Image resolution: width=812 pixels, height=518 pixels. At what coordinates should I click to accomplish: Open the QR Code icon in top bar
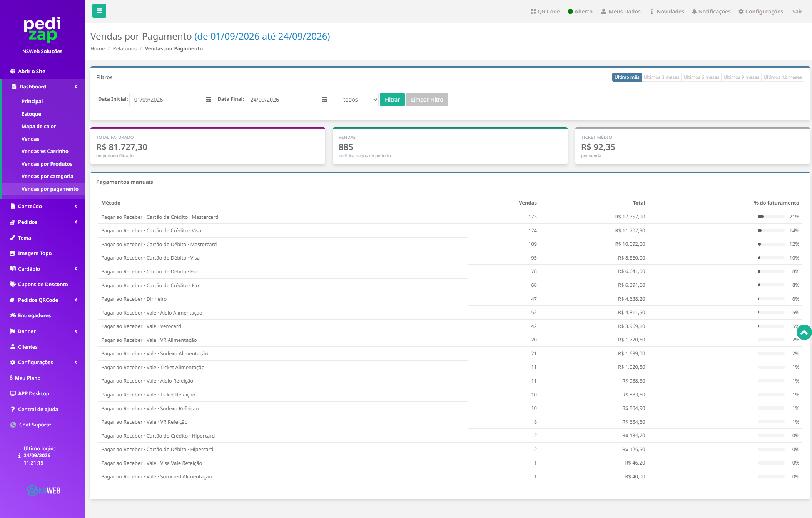pyautogui.click(x=545, y=12)
